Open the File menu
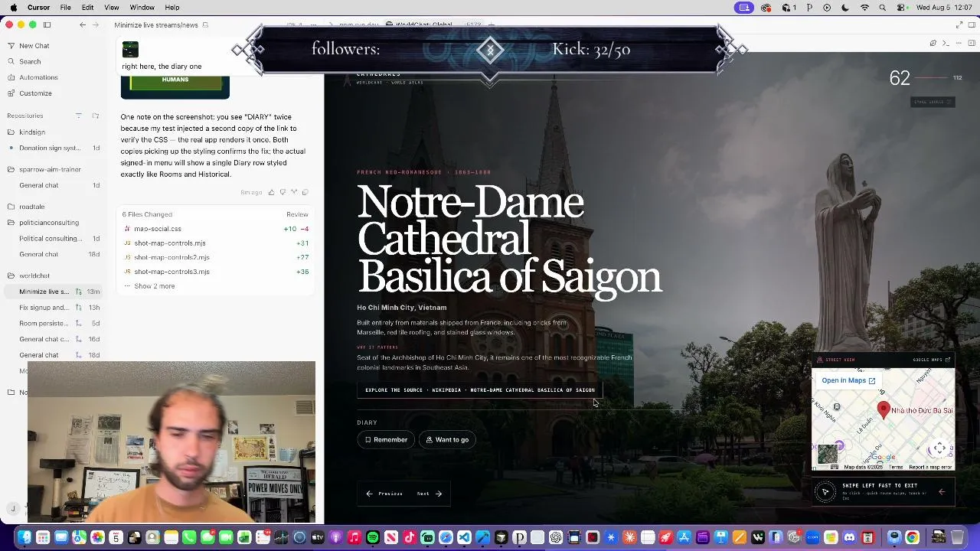980x551 pixels. tap(66, 8)
